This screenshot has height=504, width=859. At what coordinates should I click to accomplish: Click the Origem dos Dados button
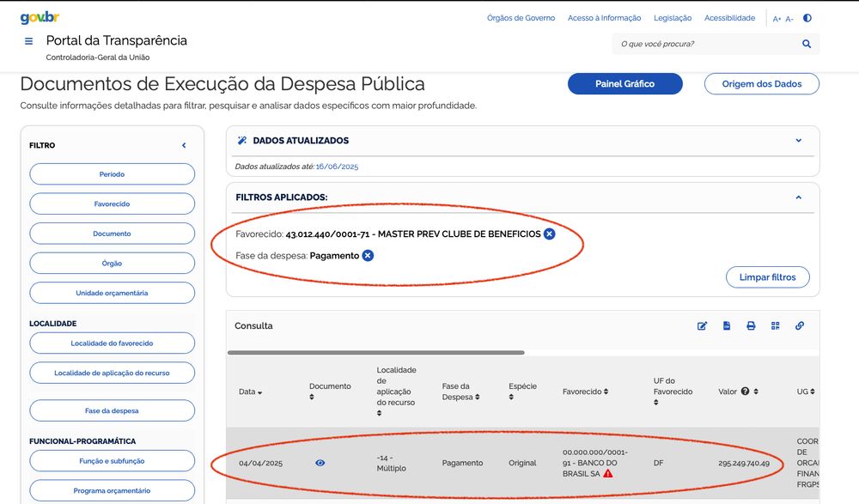tap(761, 84)
